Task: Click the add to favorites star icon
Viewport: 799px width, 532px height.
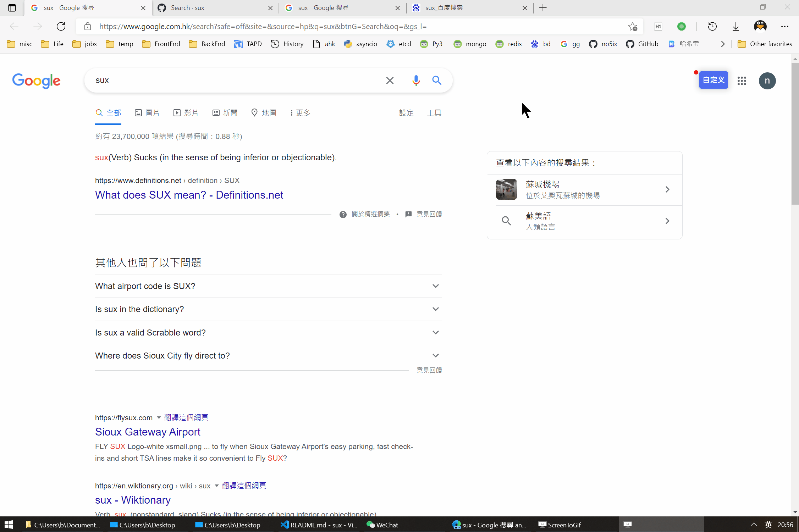Action: pos(633,27)
